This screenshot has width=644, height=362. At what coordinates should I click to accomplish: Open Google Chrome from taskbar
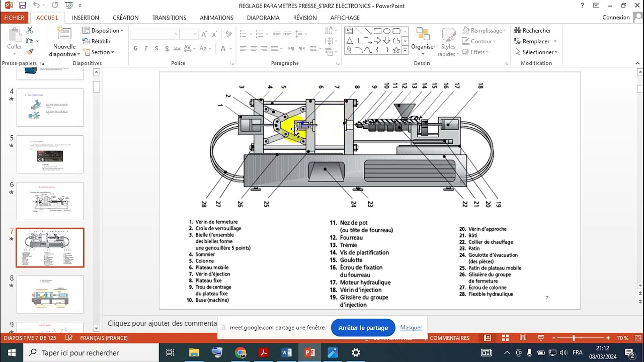coord(240,353)
